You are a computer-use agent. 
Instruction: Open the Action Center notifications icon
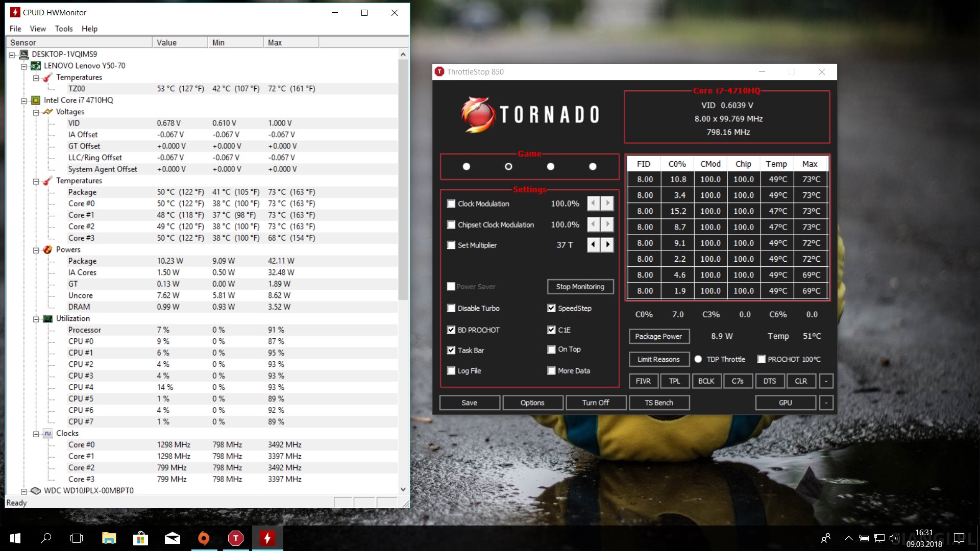[959, 538]
